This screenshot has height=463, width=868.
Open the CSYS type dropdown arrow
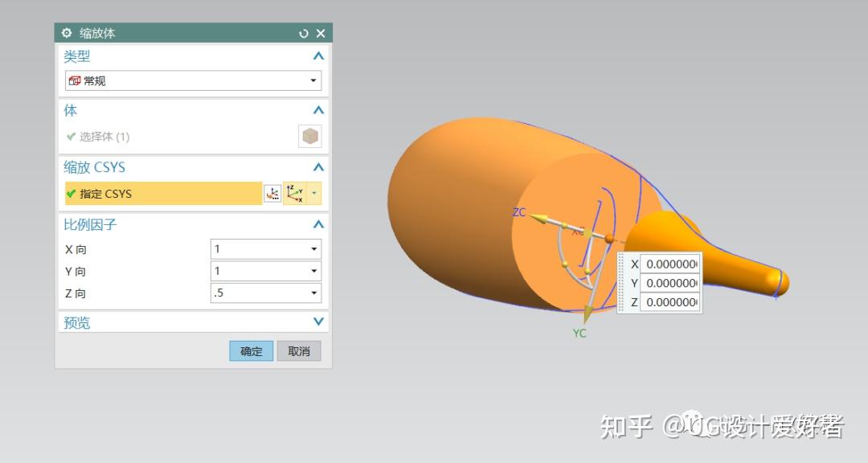(x=314, y=194)
